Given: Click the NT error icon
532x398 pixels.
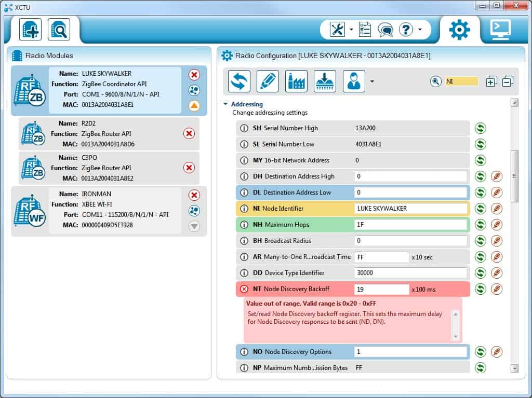Looking at the screenshot, I should tap(244, 289).
